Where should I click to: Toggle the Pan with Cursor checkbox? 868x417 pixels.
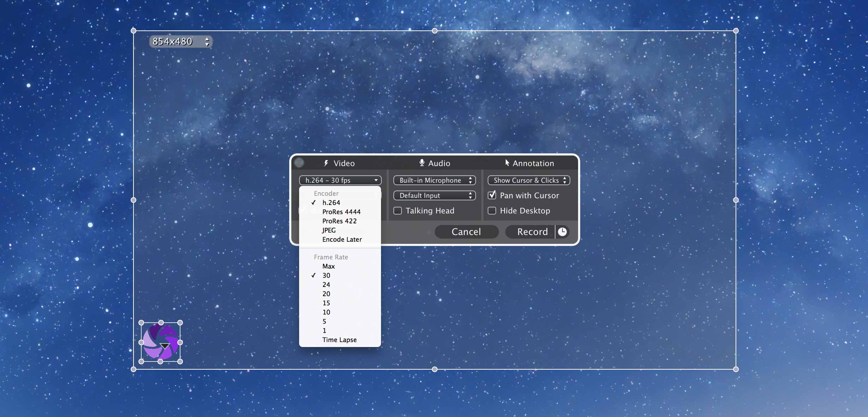(492, 195)
